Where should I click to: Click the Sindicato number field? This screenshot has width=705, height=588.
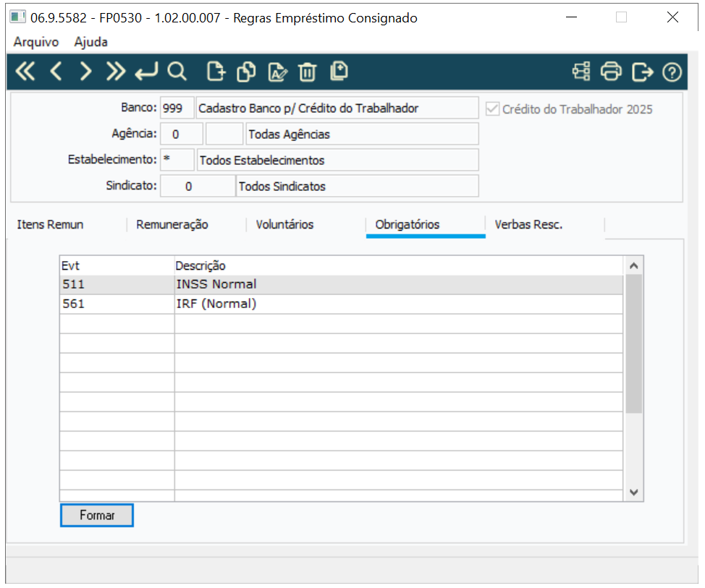[x=198, y=186]
